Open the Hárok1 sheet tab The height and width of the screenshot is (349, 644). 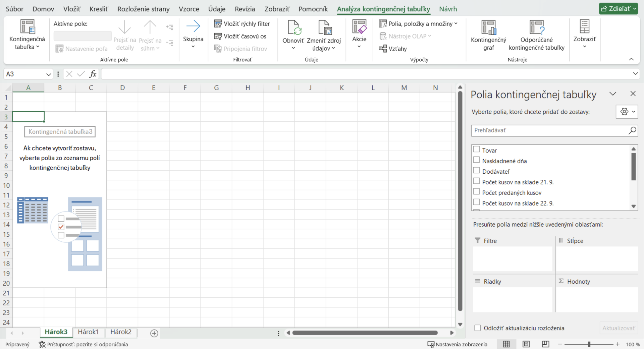[x=88, y=332]
